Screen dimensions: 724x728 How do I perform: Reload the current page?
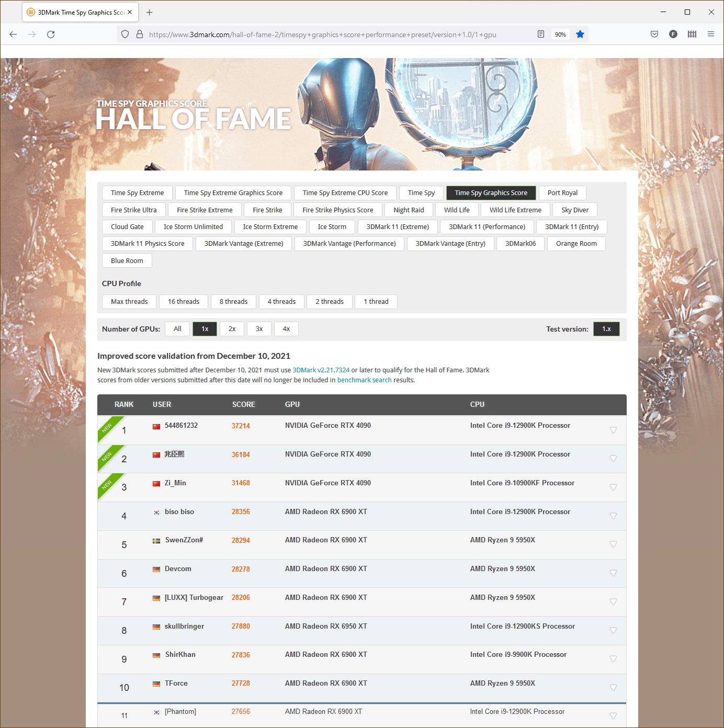tap(51, 35)
